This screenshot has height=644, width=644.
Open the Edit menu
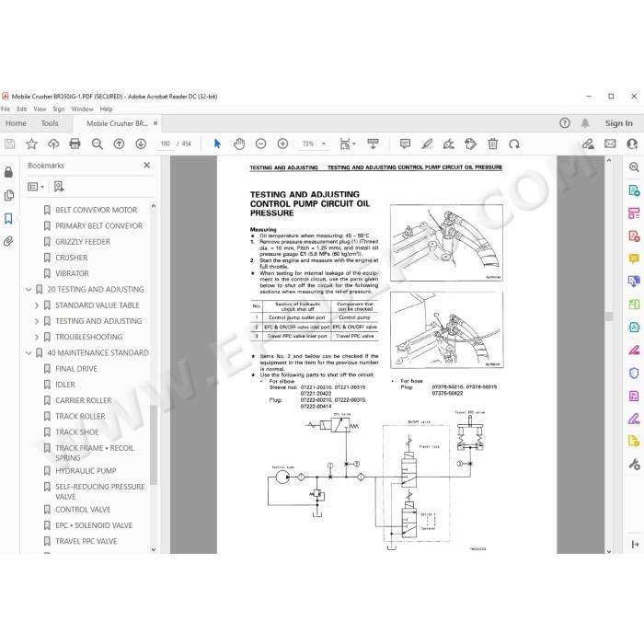coord(21,109)
